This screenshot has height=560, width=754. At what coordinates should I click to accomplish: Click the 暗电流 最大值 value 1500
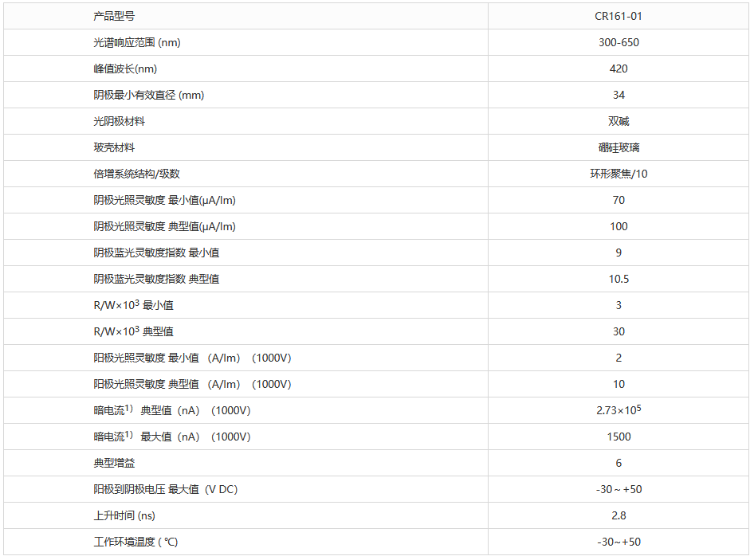pos(619,437)
